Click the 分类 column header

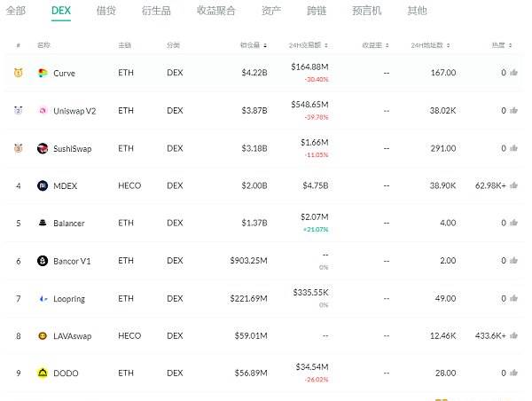pyautogui.click(x=174, y=45)
